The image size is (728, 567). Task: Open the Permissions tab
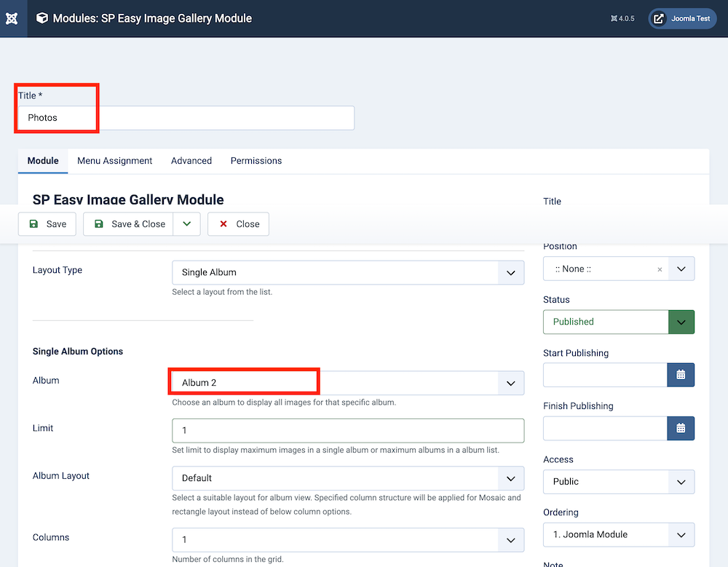click(x=256, y=161)
